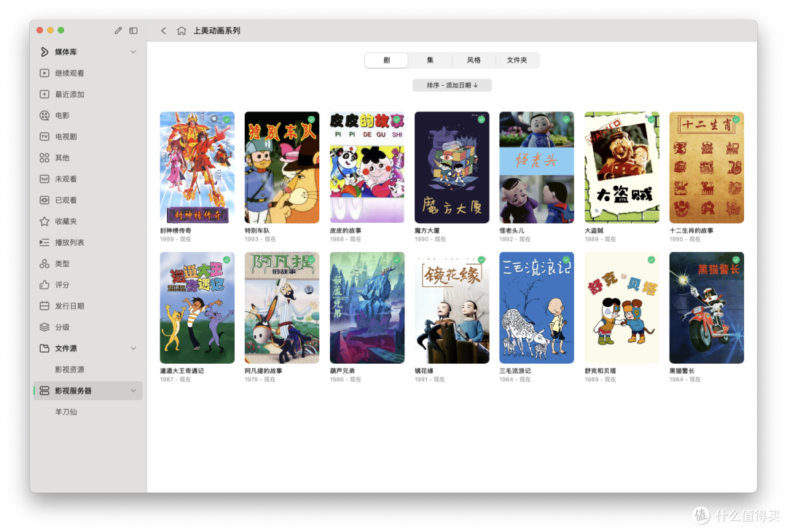The height and width of the screenshot is (532, 787).
Task: Expand the 文件源 section chevron
Action: tap(133, 348)
